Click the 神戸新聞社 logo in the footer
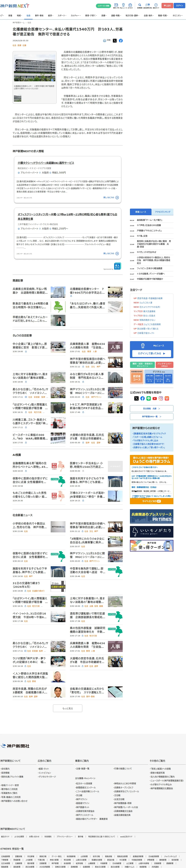 15,746
